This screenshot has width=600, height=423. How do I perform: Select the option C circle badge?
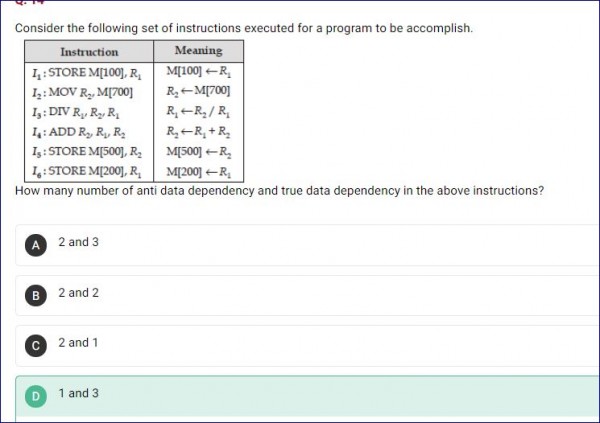(36, 345)
